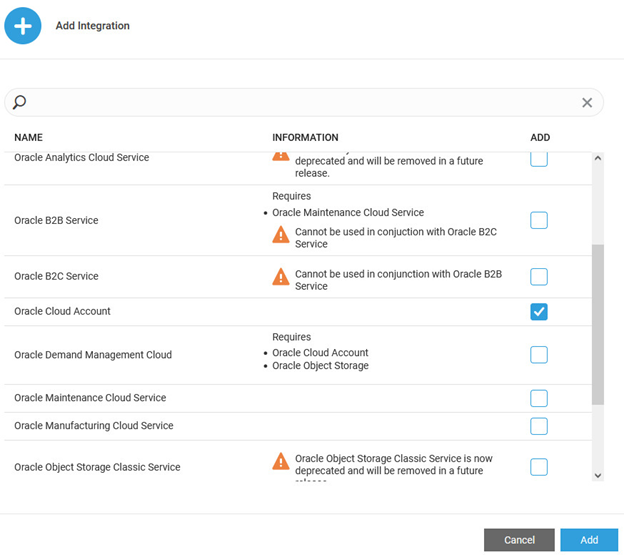Click Requires label in Demand Management row

tap(291, 337)
